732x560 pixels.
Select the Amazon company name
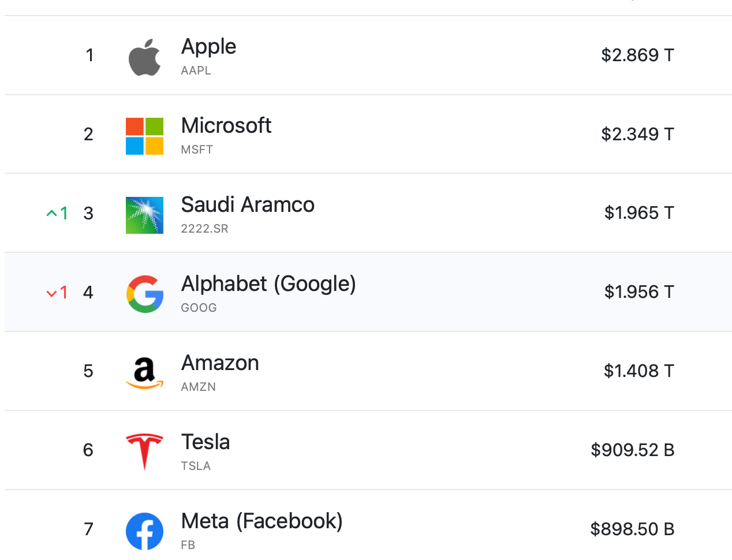click(219, 363)
